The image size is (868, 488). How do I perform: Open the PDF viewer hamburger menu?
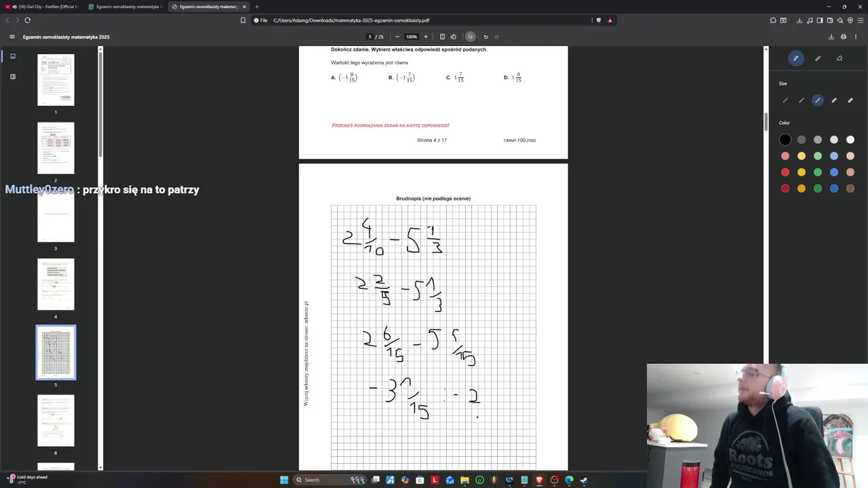click(12, 37)
